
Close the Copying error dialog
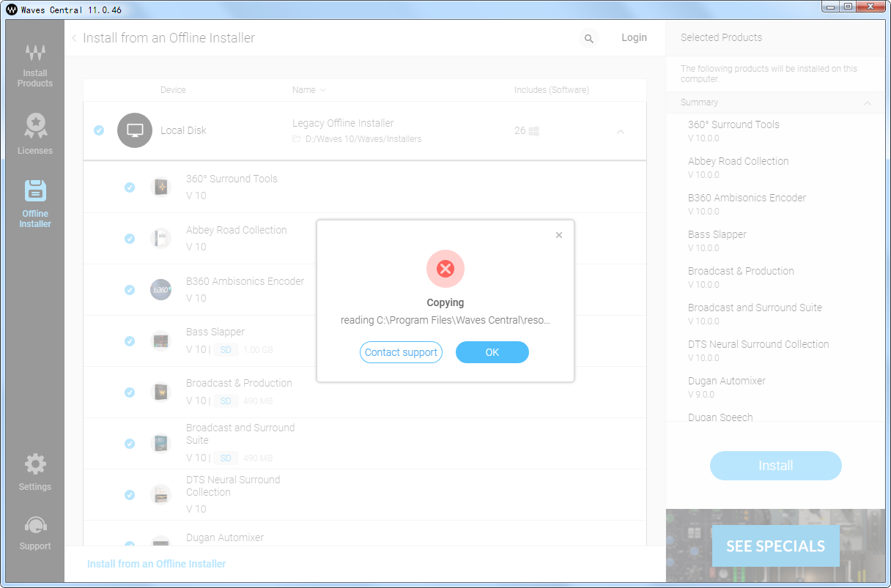[559, 235]
